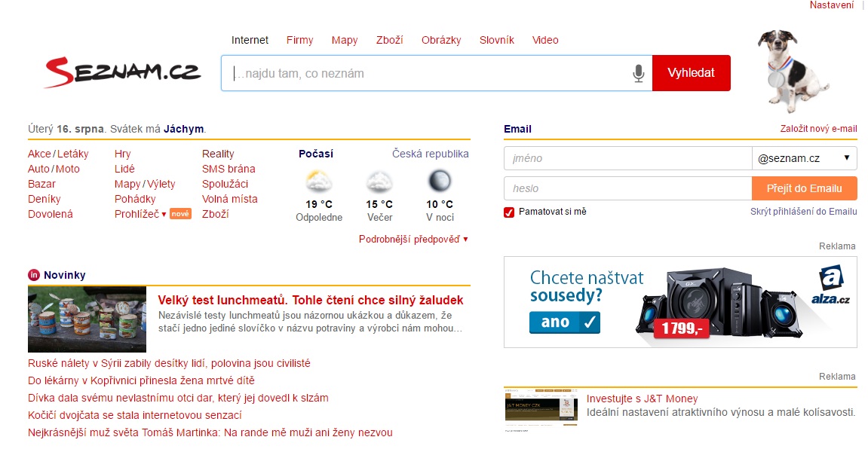Click the jméno email username field
The width and height of the screenshot is (868, 449).
tap(627, 158)
